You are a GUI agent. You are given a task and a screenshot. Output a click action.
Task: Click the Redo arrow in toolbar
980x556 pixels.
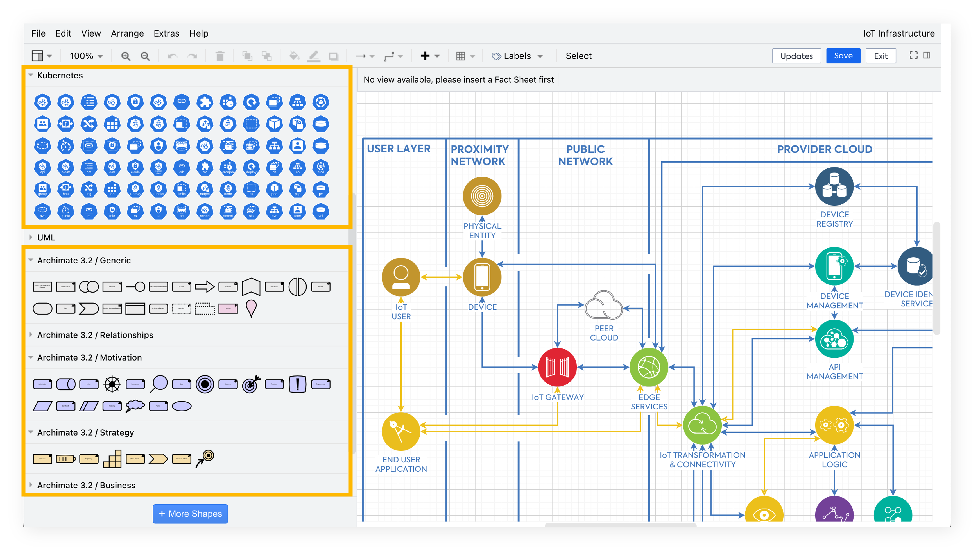(192, 56)
